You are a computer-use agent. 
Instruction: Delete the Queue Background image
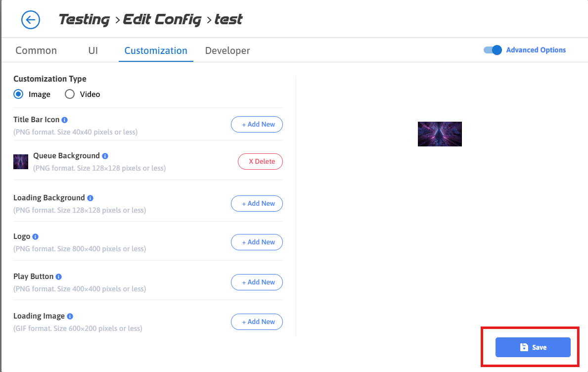point(260,162)
